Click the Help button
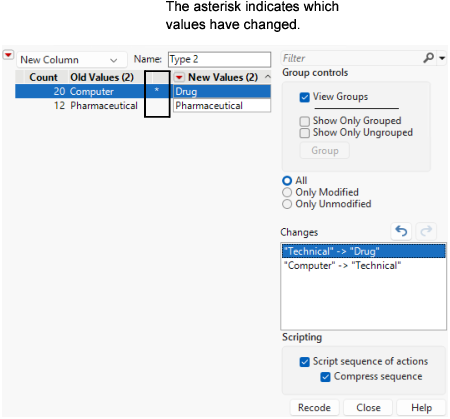 [421, 407]
